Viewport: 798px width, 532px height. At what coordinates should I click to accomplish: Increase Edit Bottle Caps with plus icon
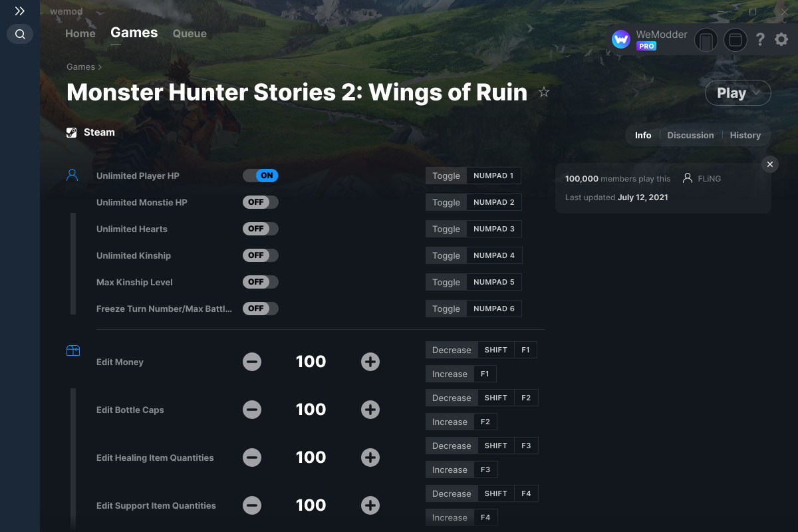[x=370, y=410]
